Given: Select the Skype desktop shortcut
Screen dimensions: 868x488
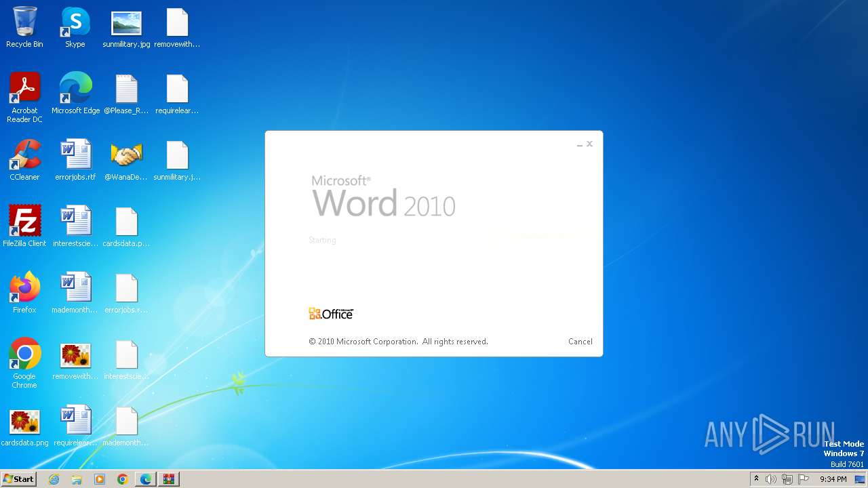Looking at the screenshot, I should tap(75, 28).
